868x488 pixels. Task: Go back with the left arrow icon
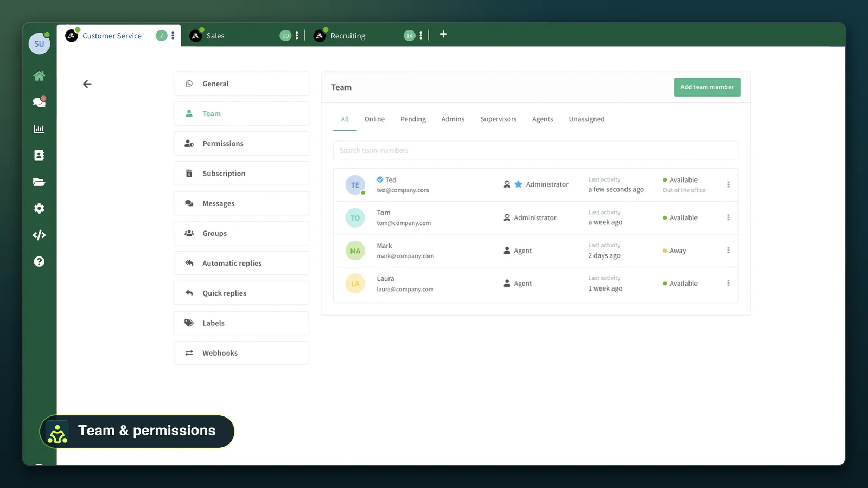coord(87,84)
